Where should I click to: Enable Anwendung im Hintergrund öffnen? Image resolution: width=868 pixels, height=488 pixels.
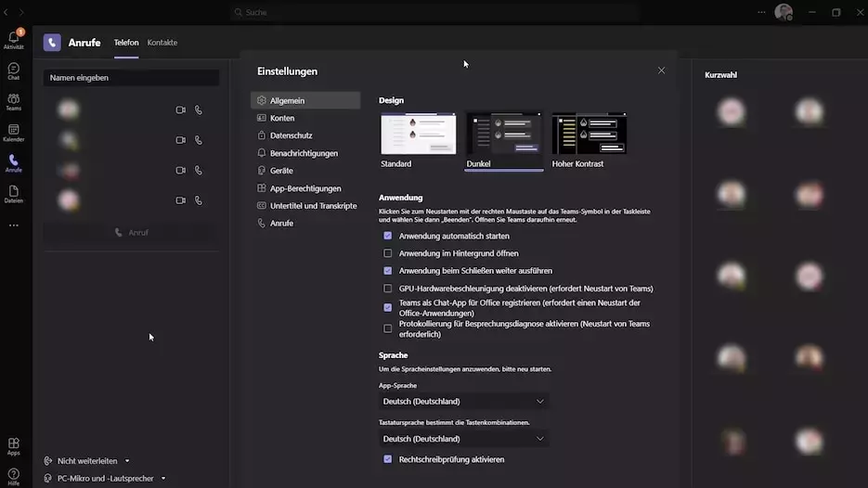point(388,253)
